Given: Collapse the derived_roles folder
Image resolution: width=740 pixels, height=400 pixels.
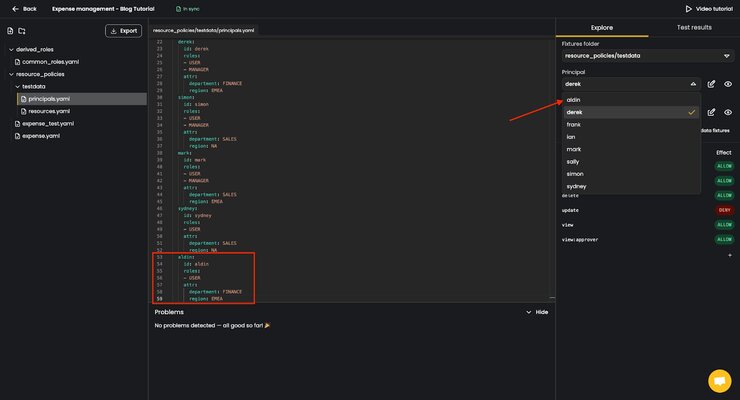Looking at the screenshot, I should [x=11, y=49].
